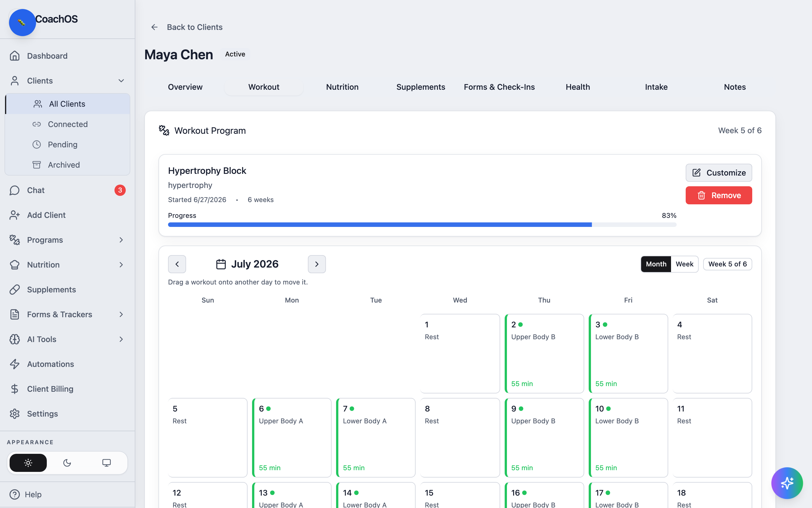
Task: Click the All Clients group icon
Action: [38, 104]
